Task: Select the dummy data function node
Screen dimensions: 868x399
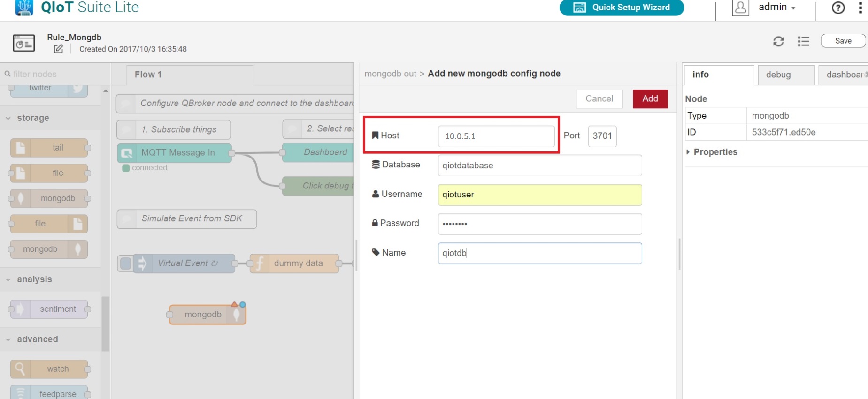Action: coord(294,263)
